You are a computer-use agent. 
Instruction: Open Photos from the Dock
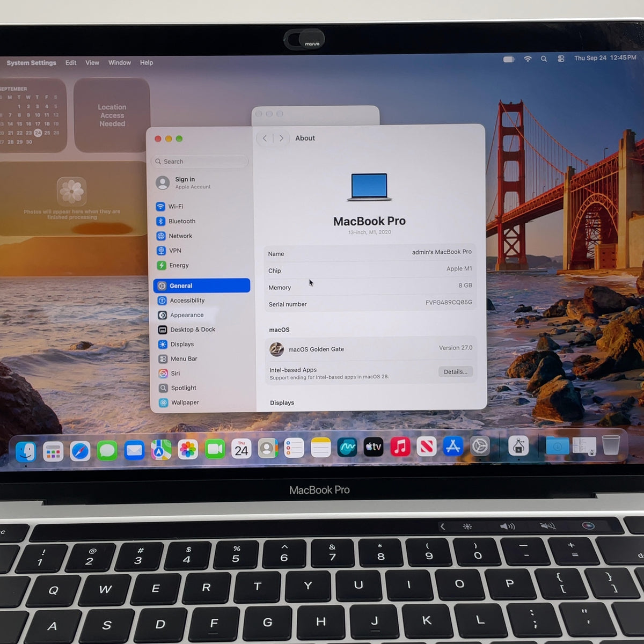pyautogui.click(x=187, y=449)
